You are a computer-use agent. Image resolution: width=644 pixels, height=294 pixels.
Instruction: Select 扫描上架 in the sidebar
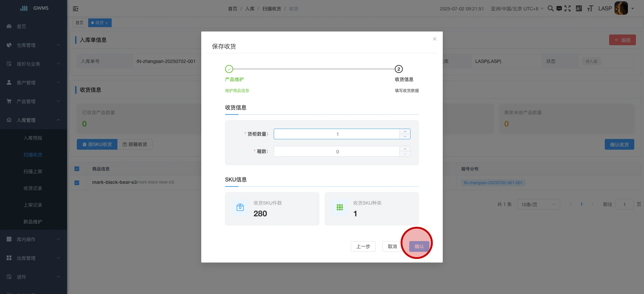click(33, 171)
